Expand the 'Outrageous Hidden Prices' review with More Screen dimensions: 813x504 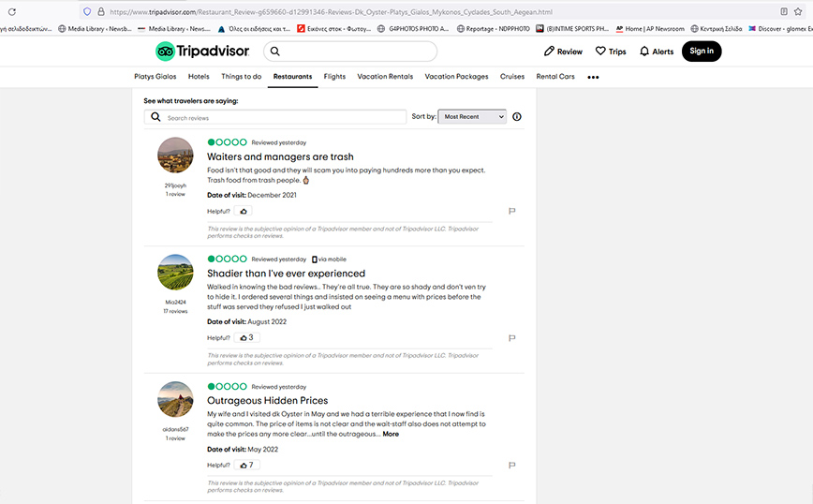pyautogui.click(x=391, y=434)
